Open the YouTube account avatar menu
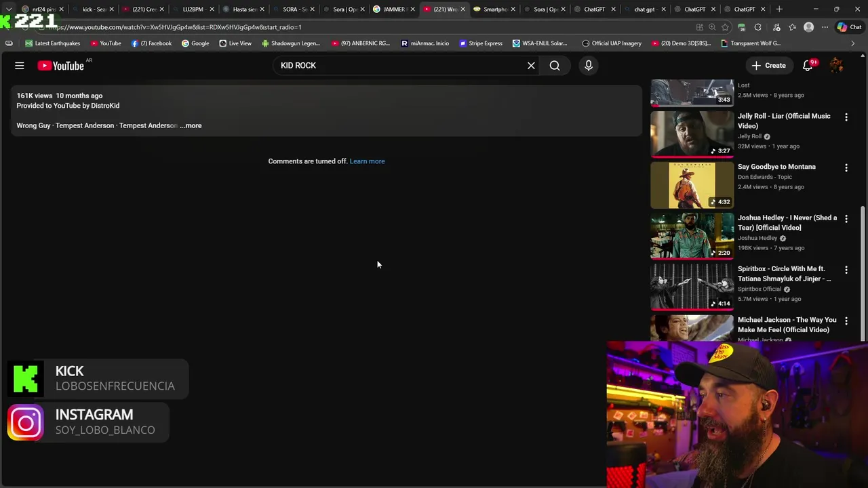This screenshot has width=868, height=488. click(837, 66)
